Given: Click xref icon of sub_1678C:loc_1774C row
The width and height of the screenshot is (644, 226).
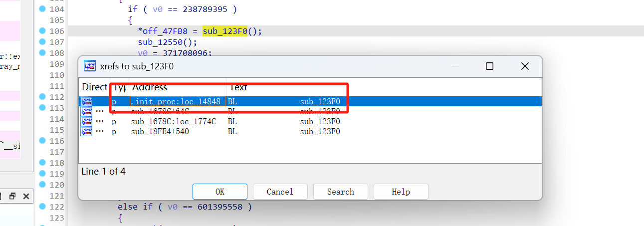Looking at the screenshot, I should point(87,121).
